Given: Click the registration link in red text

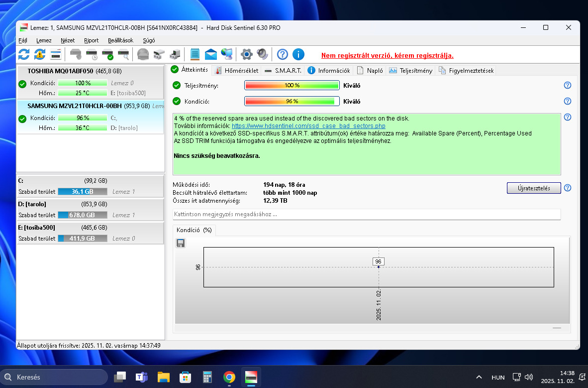Looking at the screenshot, I should (x=388, y=56).
